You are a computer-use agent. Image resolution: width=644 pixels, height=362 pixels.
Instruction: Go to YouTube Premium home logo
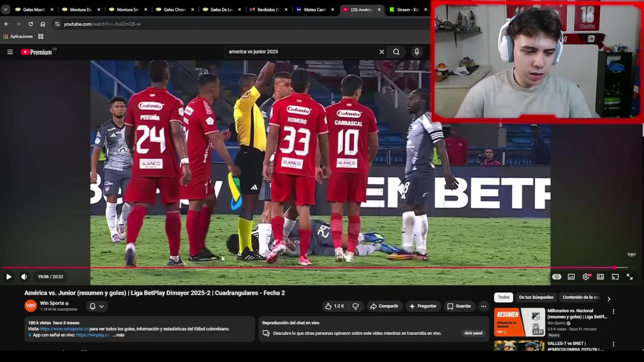coord(36,52)
